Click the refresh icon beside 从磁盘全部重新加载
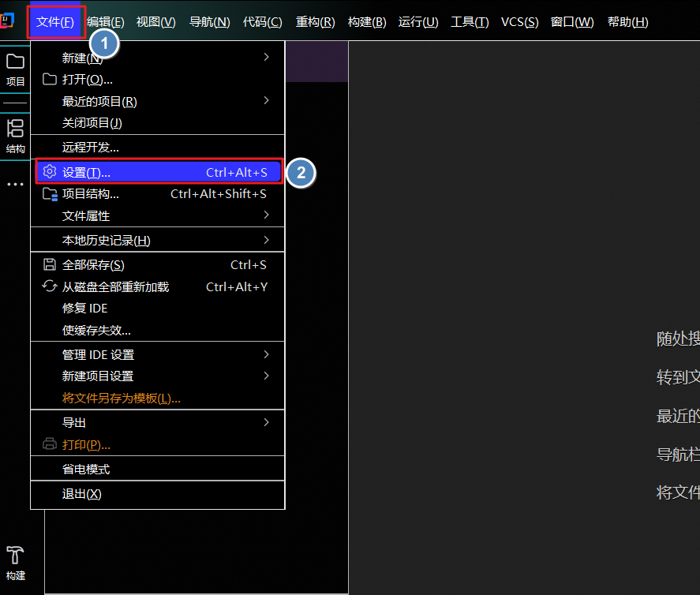Viewport: 700px width, 595px height. (50, 286)
